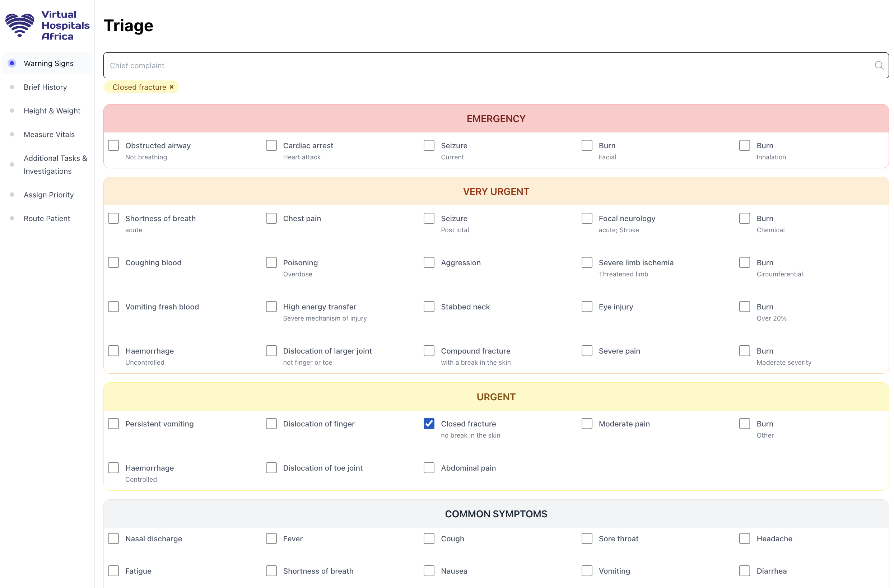Go to Height & Weight step

click(x=52, y=111)
